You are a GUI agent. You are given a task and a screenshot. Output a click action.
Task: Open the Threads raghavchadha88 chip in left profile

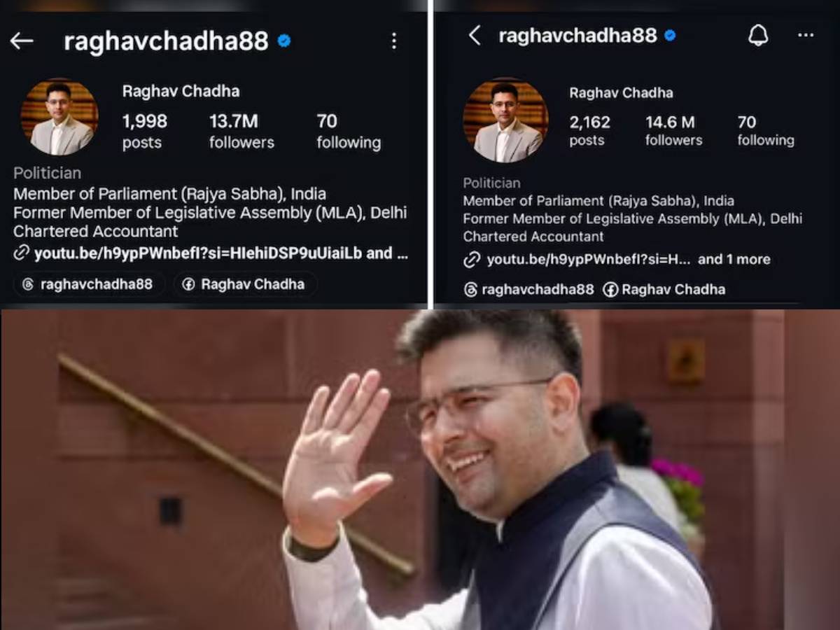(89, 284)
